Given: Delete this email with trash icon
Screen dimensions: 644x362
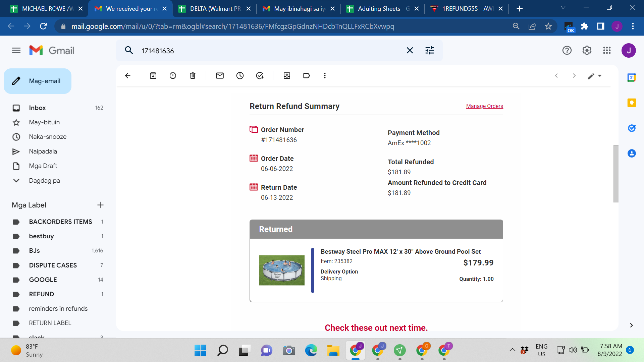Looking at the screenshot, I should tap(193, 76).
